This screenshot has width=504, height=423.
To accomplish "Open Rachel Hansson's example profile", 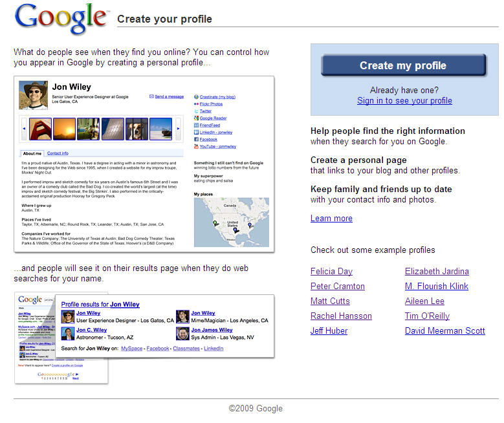I will pos(341,316).
